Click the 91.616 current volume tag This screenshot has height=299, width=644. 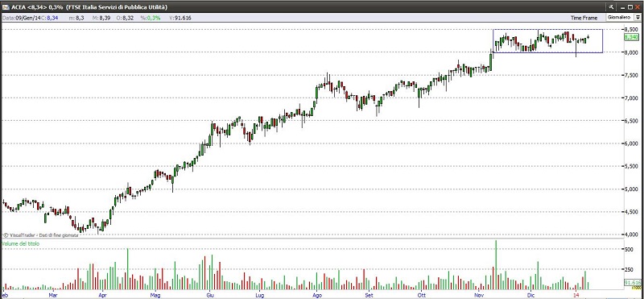(x=633, y=283)
